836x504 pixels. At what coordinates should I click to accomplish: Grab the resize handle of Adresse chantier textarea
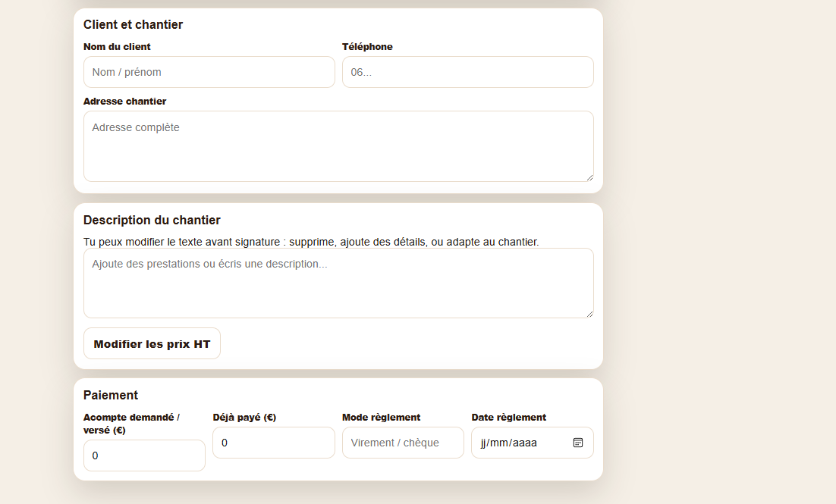[589, 178]
